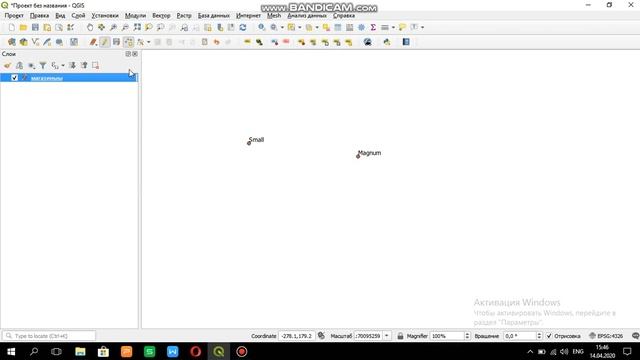Click Вращение rotation spinner arrows
Image resolution: width=640 pixels, height=360 pixels.
point(539,336)
